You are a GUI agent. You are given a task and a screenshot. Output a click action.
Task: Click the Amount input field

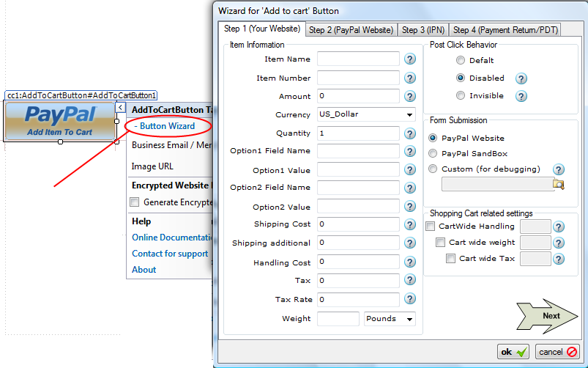[358, 96]
